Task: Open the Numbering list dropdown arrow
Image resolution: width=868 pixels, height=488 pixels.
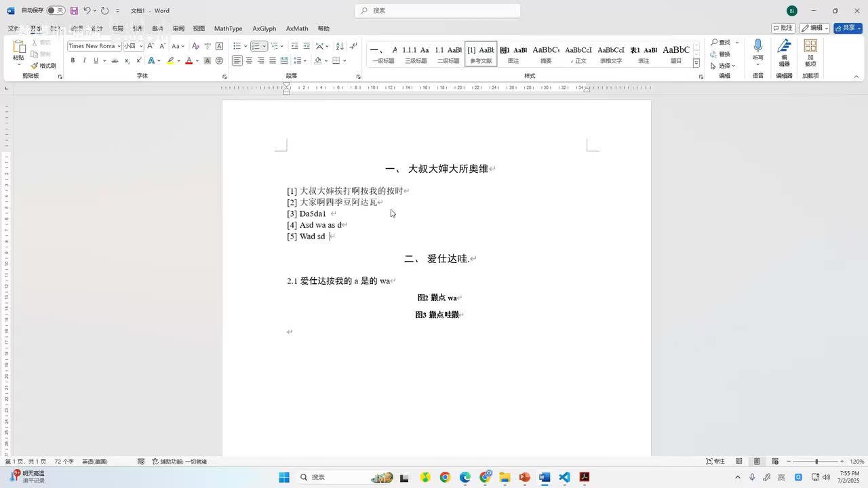Action: click(x=264, y=46)
